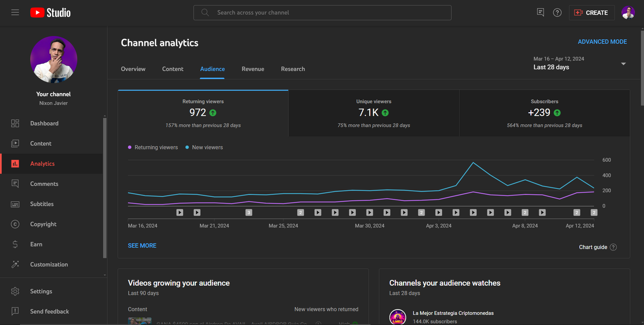Click the Customization magic wand icon

coord(15,264)
